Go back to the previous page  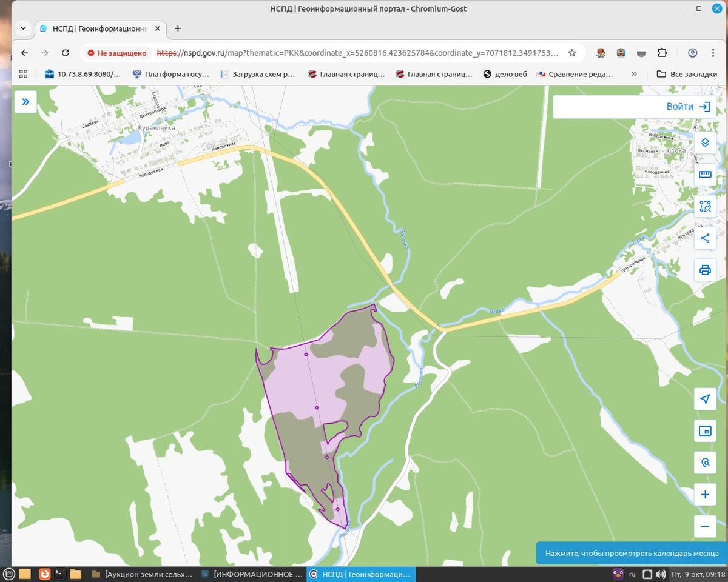coord(24,53)
